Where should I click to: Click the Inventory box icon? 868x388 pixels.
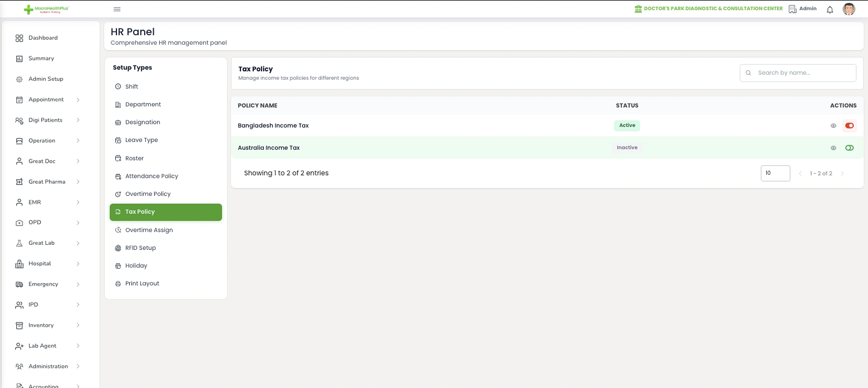19,326
